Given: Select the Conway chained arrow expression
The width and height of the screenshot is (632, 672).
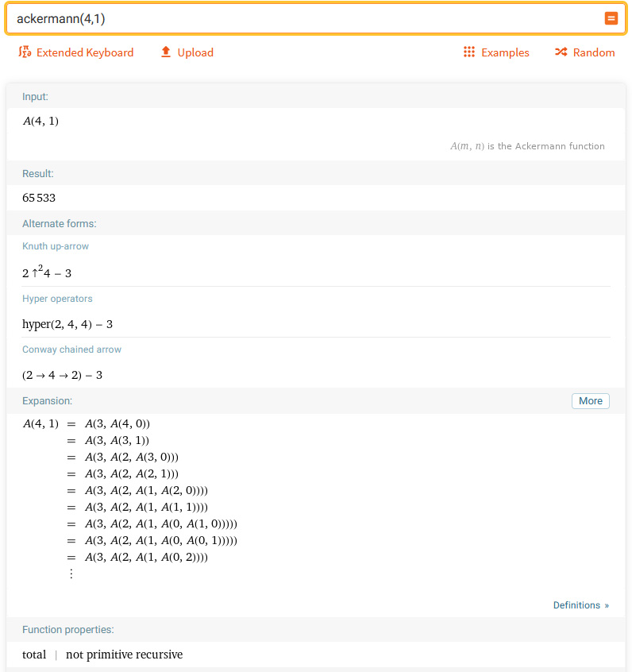Looking at the screenshot, I should pos(62,375).
